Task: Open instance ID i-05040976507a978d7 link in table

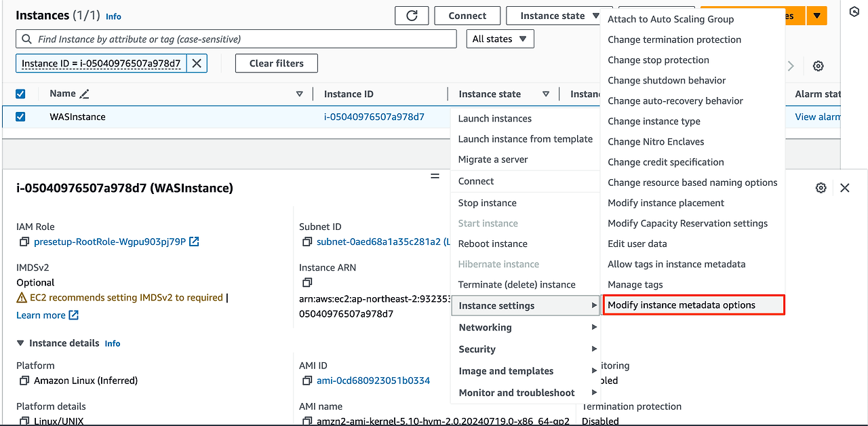Action: click(x=374, y=117)
